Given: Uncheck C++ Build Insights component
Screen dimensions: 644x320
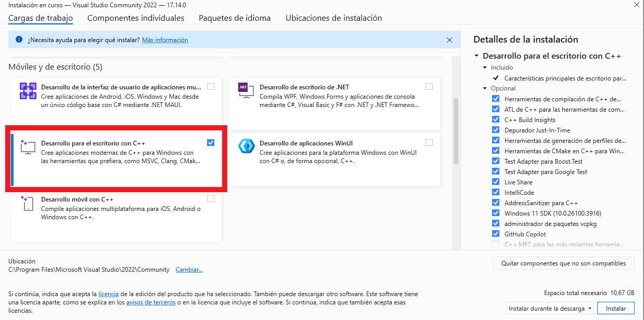Looking at the screenshot, I should pyautogui.click(x=496, y=119).
